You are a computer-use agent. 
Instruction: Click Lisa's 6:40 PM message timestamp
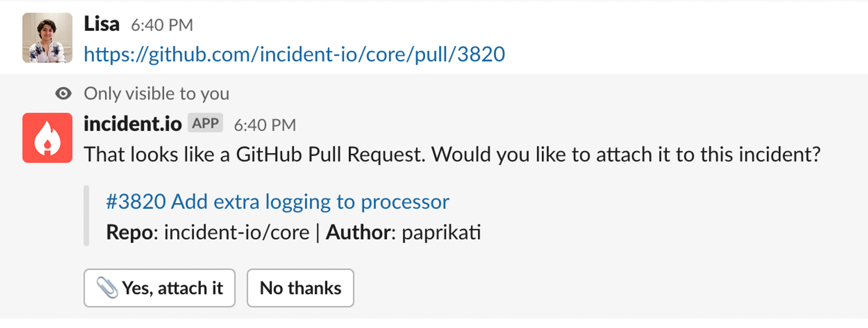(x=162, y=25)
